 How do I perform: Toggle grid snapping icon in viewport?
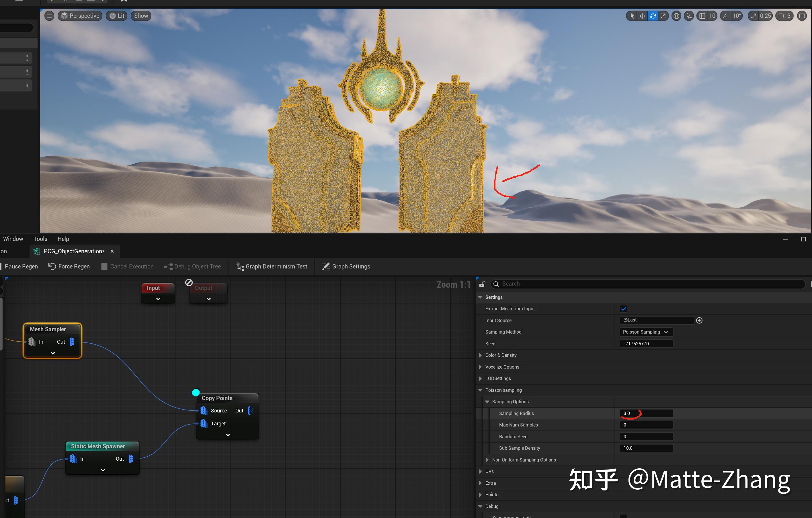(x=702, y=16)
